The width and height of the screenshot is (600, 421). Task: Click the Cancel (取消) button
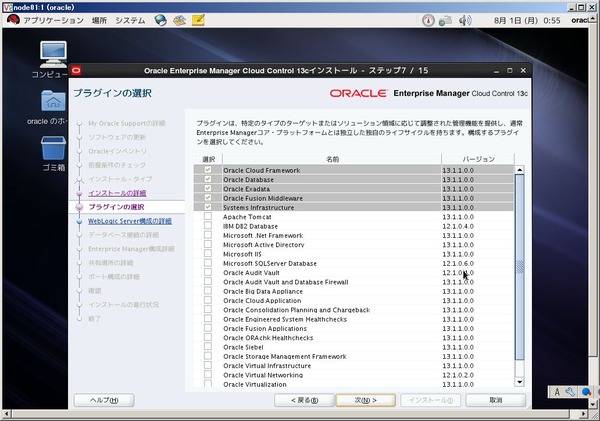(x=496, y=400)
